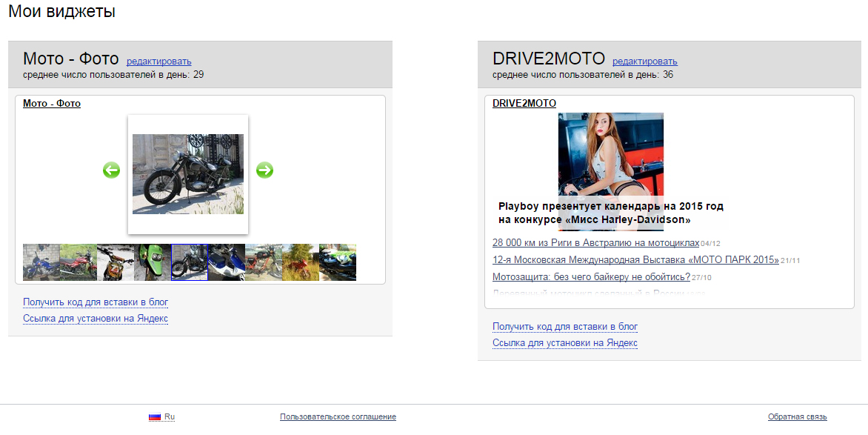Open article 12-я Московская Международная Выставка МОТО ПАРК
The image size is (868, 435).
(x=635, y=260)
